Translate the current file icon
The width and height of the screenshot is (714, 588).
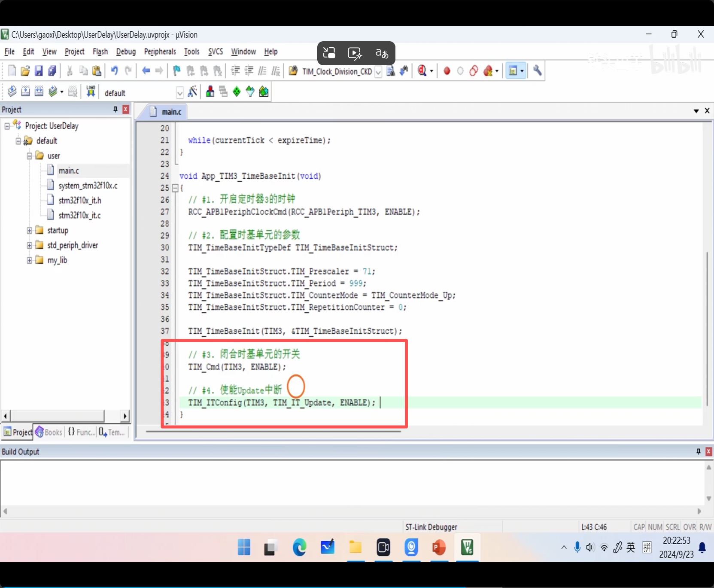12,91
